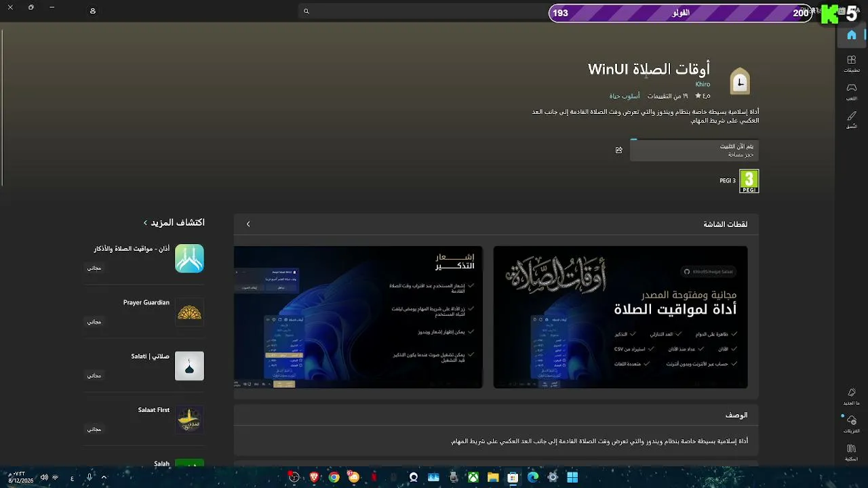Viewport: 868px width, 488px height.
Task: Click Free button under Salaat First
Action: [x=94, y=429]
